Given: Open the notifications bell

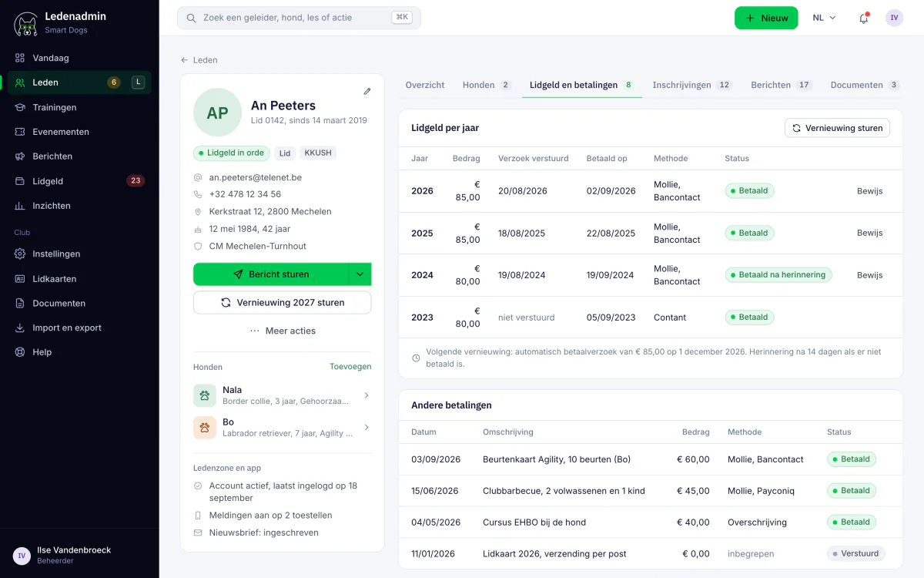Looking at the screenshot, I should tap(863, 18).
